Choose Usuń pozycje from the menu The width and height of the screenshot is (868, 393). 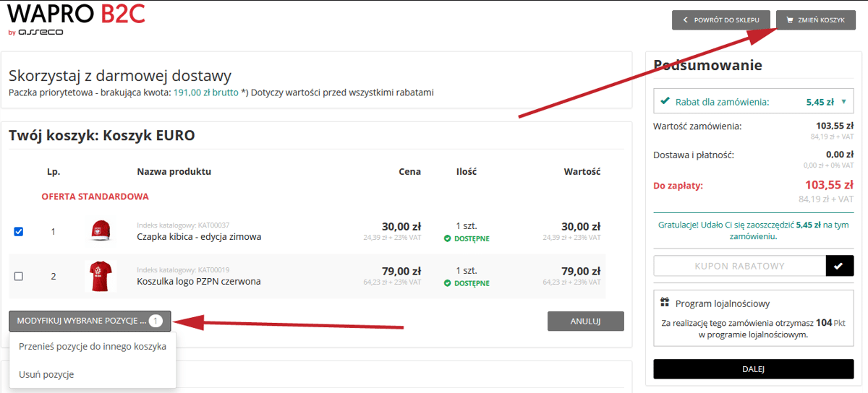point(46,374)
